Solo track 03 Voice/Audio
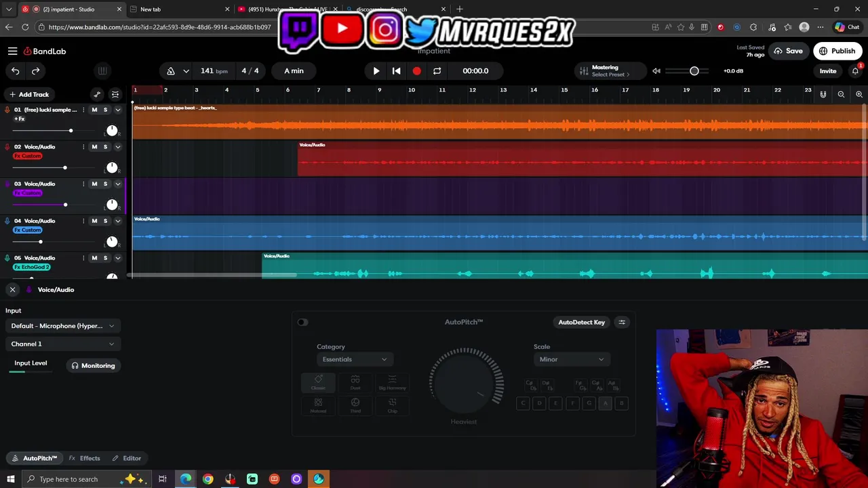This screenshot has height=488, width=868. click(x=105, y=184)
